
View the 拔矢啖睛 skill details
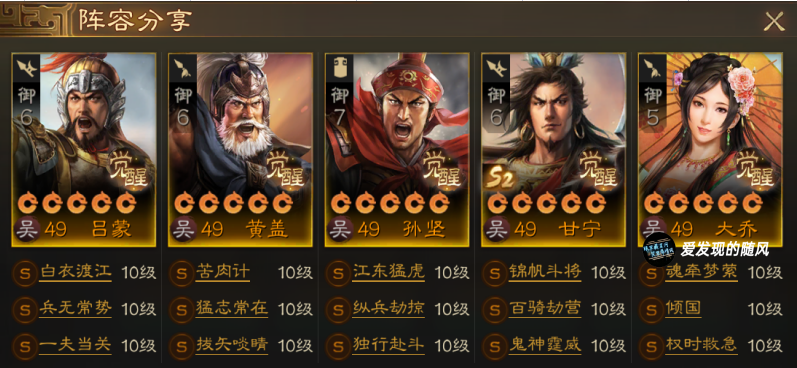coord(232,345)
